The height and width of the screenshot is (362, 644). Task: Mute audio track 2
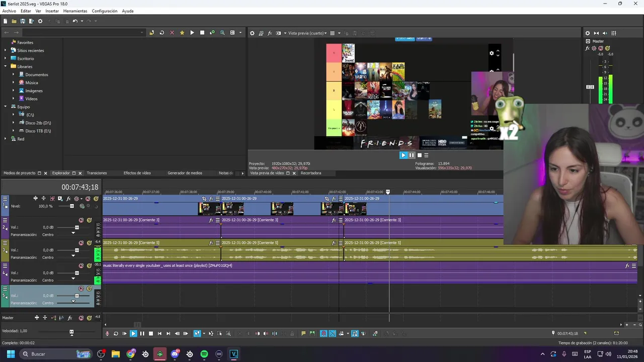[81, 220]
